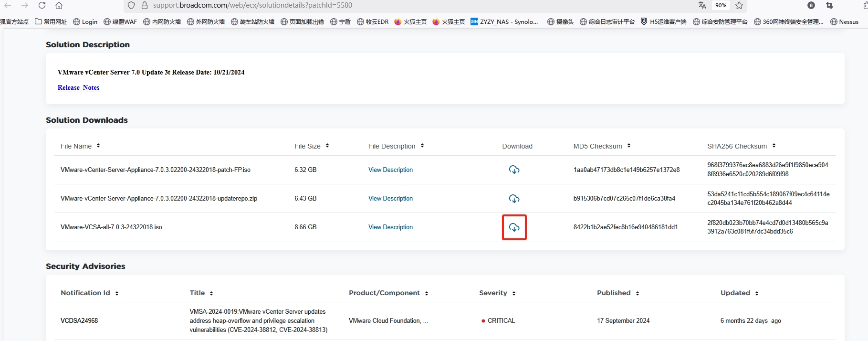Go forward with the browser forward arrow

pyautogui.click(x=25, y=5)
